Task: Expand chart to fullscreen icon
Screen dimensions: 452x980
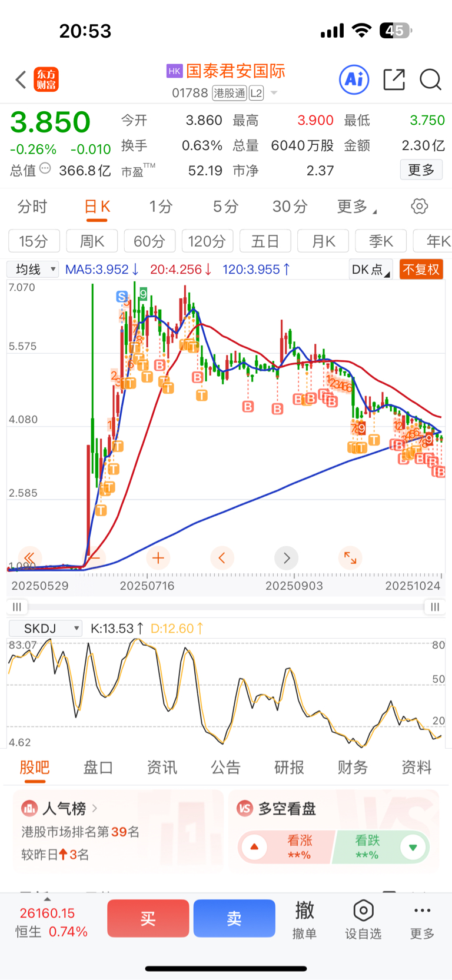Action: (x=350, y=557)
